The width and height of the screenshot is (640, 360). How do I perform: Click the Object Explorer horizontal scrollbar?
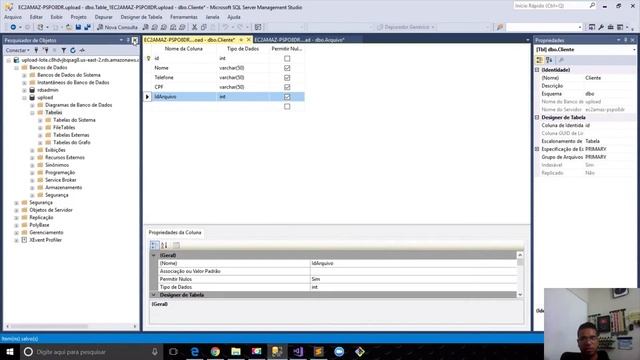pyautogui.click(x=49, y=326)
